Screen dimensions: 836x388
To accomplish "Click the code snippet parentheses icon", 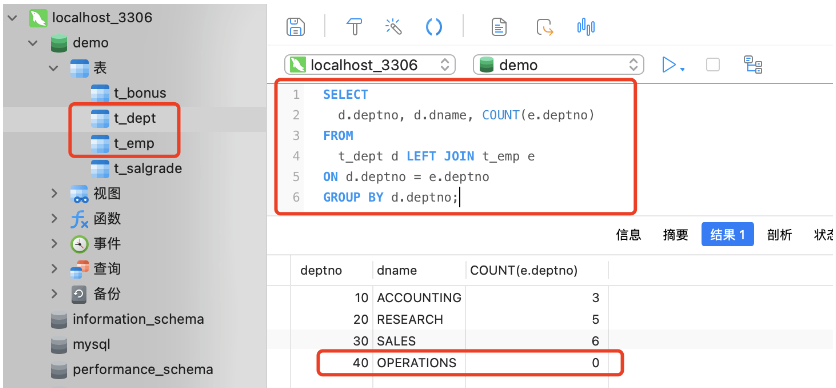I will [x=434, y=27].
